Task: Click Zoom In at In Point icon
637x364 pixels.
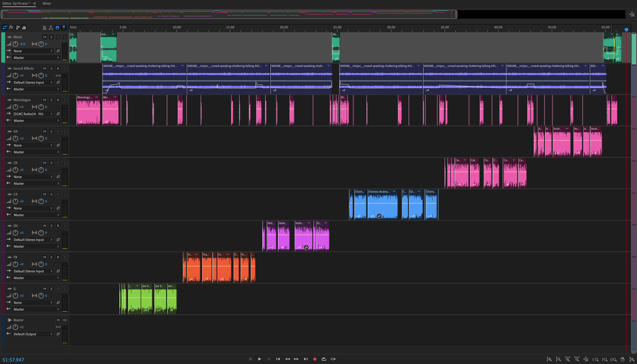Action: click(x=596, y=359)
